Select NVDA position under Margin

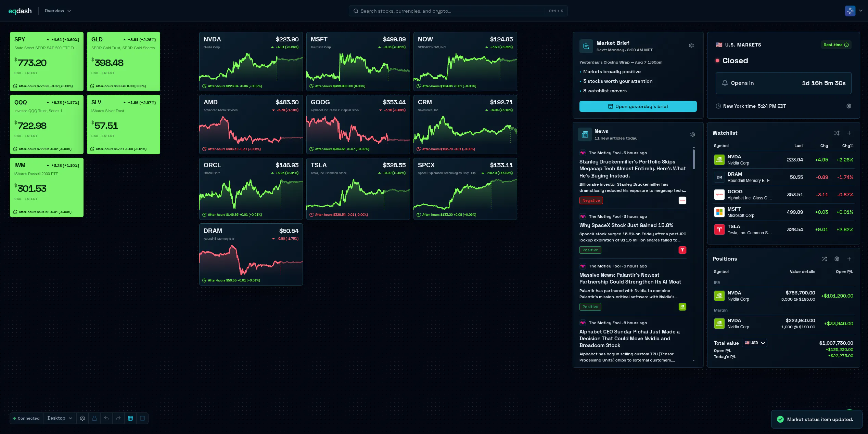point(783,324)
